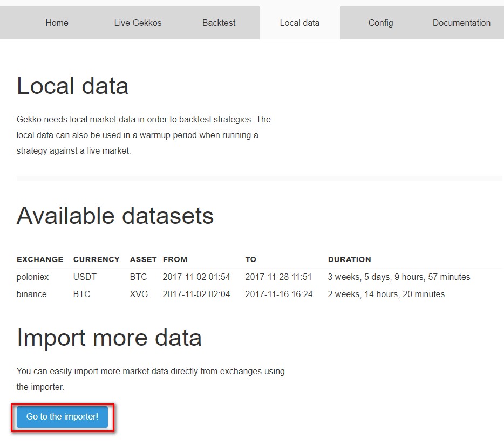
Task: Select the Local data tab
Action: coord(299,23)
